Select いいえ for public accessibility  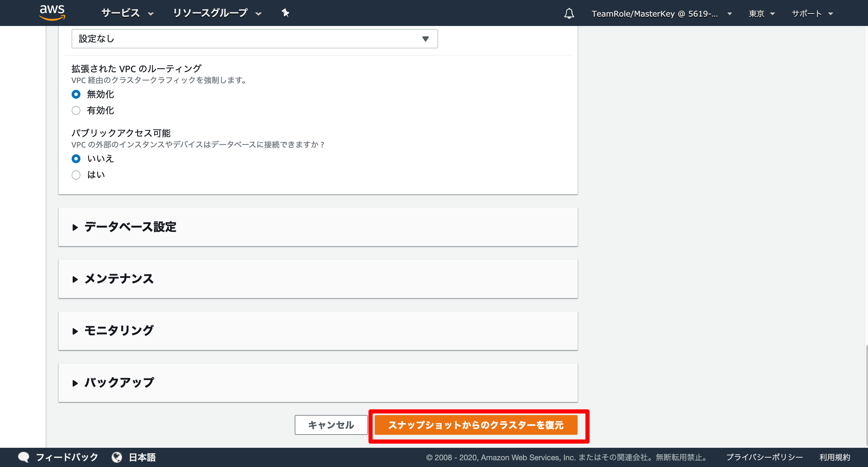coord(76,158)
